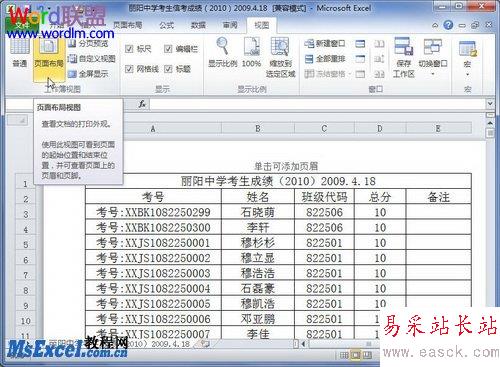Activate 全屏显示 full screen mode
The width and height of the screenshot is (500, 367).
point(88,74)
